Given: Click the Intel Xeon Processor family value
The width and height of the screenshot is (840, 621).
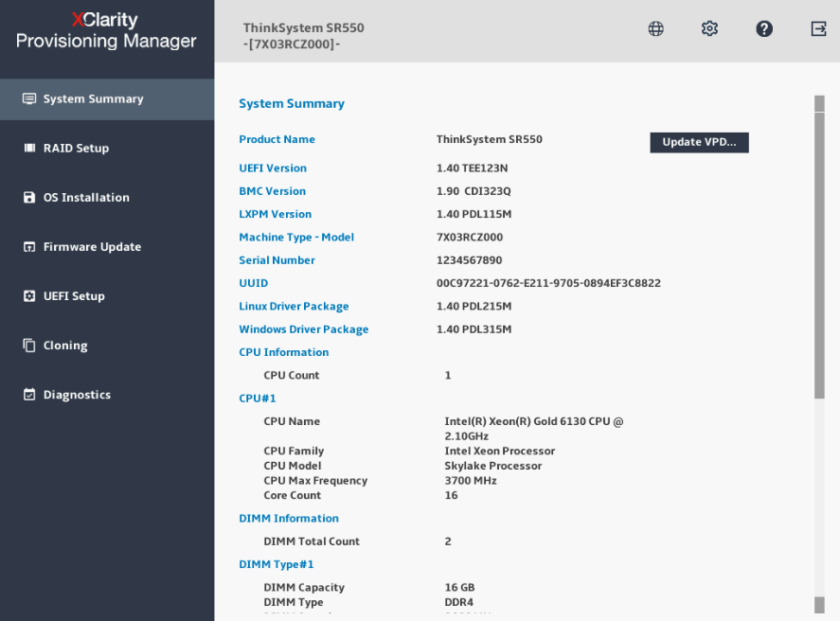Looking at the screenshot, I should 500,451.
